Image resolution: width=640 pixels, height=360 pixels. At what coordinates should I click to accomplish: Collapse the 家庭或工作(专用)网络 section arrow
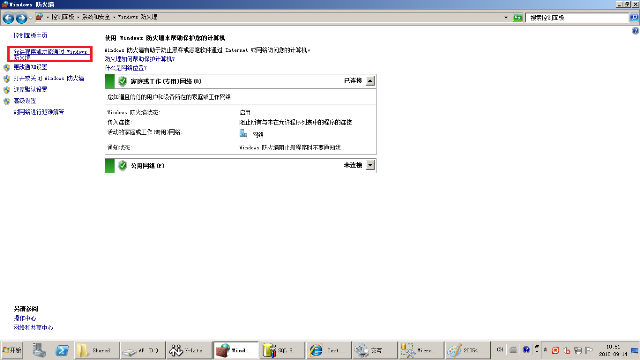pos(370,81)
